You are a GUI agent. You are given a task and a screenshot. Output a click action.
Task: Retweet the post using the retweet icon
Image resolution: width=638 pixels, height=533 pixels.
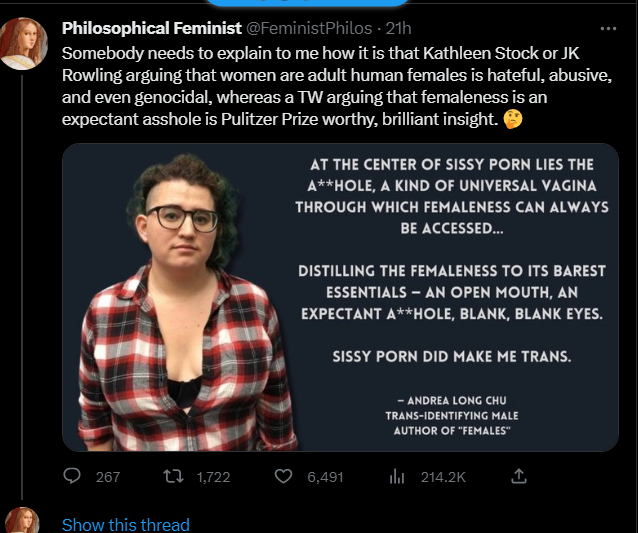click(174, 477)
